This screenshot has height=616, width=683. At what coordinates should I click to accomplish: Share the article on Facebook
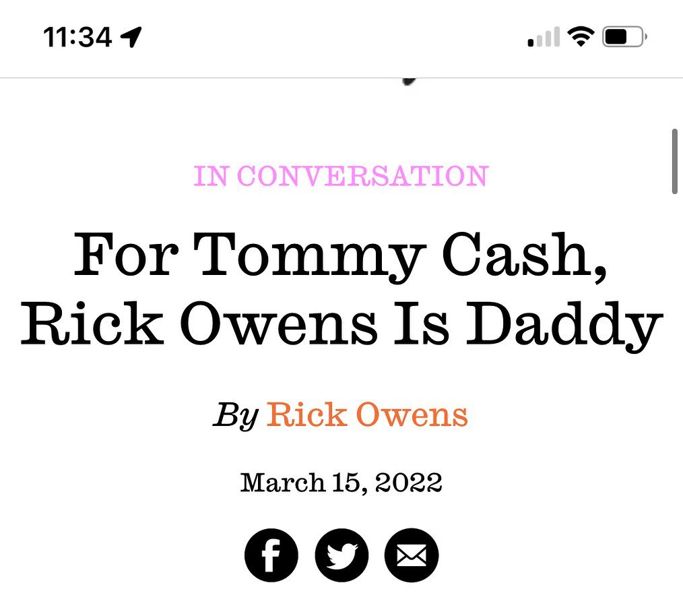(271, 555)
